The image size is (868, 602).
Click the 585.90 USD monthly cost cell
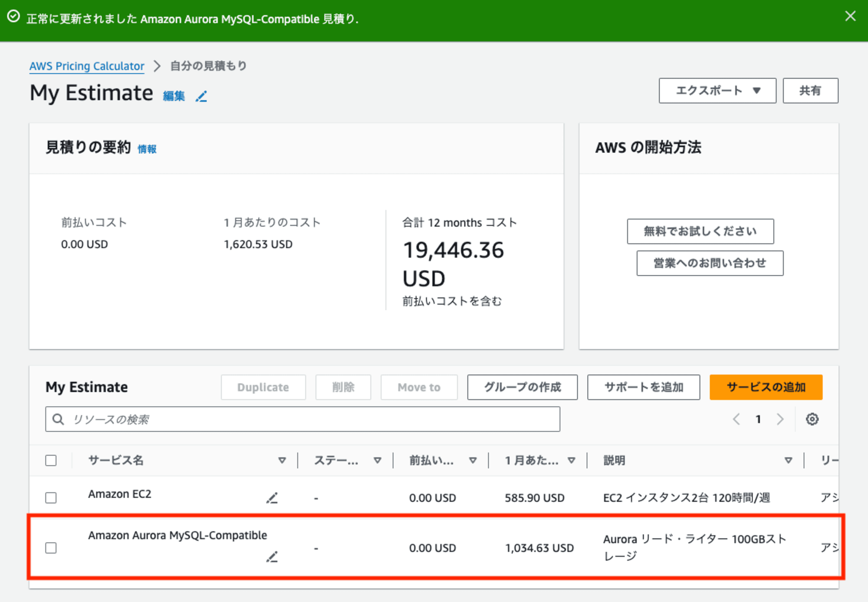[535, 498]
